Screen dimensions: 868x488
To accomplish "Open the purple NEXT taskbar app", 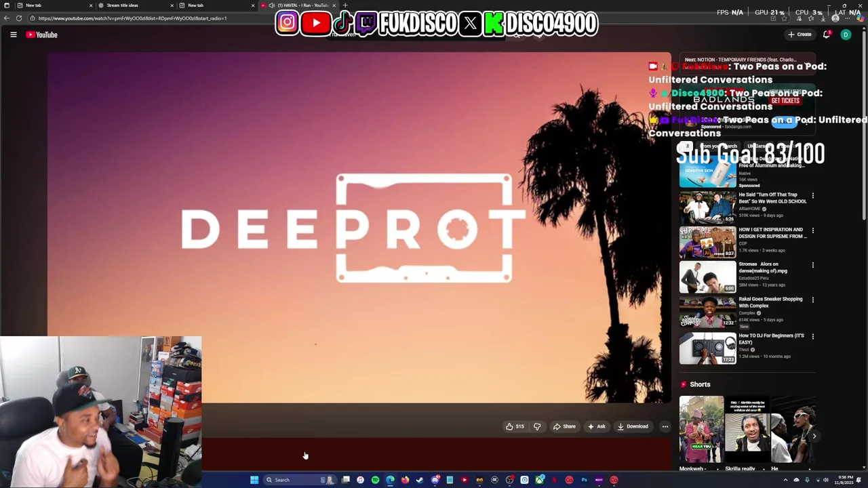I will point(599,480).
